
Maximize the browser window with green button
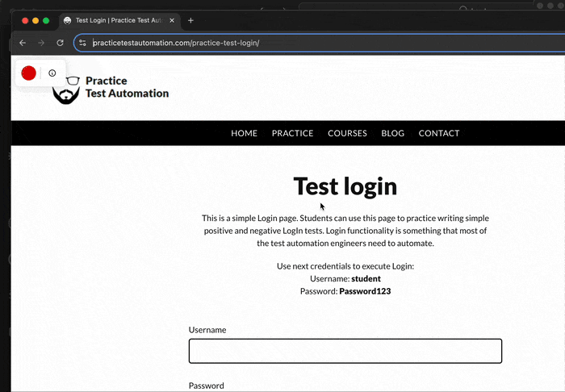coord(46,20)
